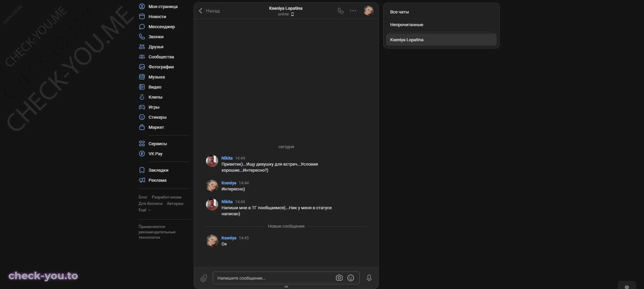This screenshot has height=289, width=644.
Task: Click Kseniya's name on the Интересно) message
Action: [229, 183]
